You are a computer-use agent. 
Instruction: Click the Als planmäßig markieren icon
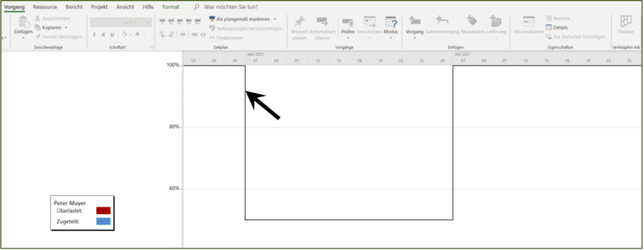(212, 19)
